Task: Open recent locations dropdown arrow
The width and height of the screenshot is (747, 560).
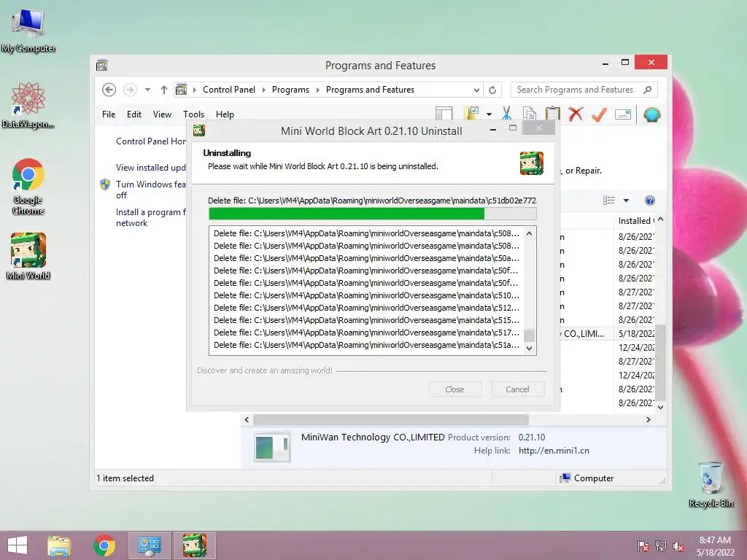Action: click(x=147, y=90)
